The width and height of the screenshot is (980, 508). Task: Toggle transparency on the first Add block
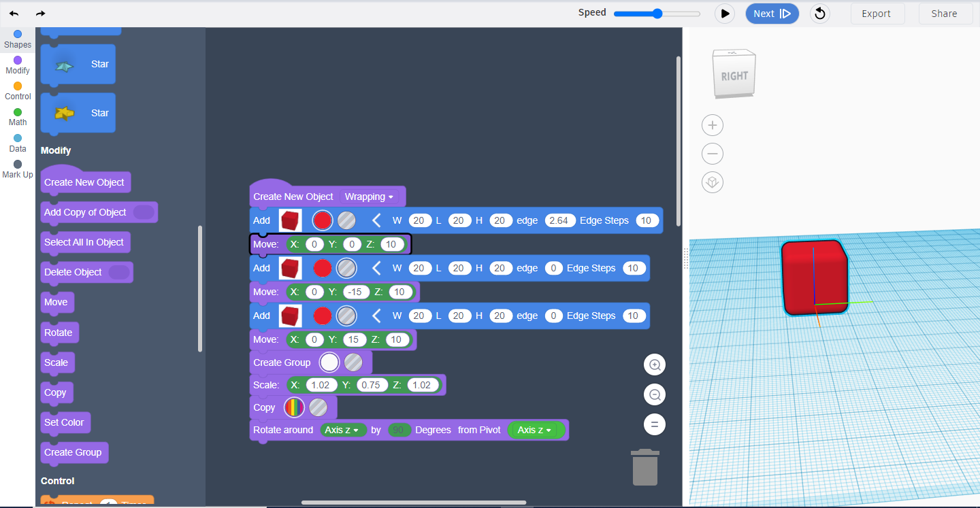(x=346, y=220)
